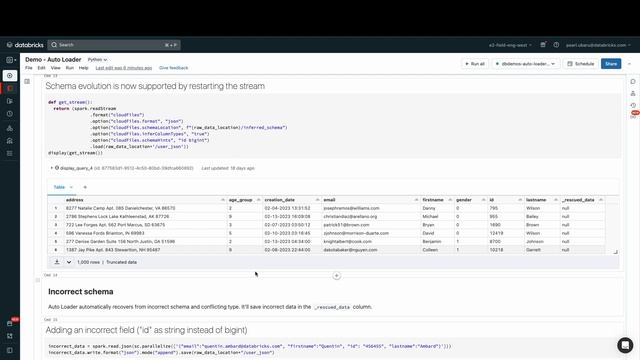Image resolution: width=640 pixels, height=360 pixels.
Task: Click the '1,000 rows' label
Action: (88, 262)
